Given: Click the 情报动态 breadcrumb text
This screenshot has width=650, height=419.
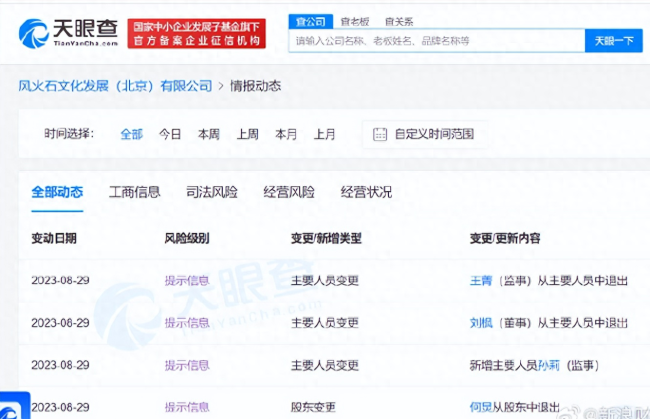Looking at the screenshot, I should (255, 86).
